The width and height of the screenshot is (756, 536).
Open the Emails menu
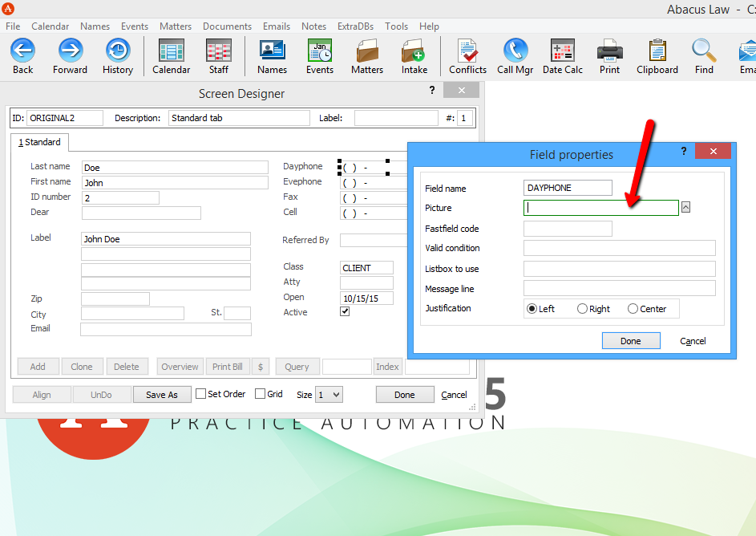[277, 26]
